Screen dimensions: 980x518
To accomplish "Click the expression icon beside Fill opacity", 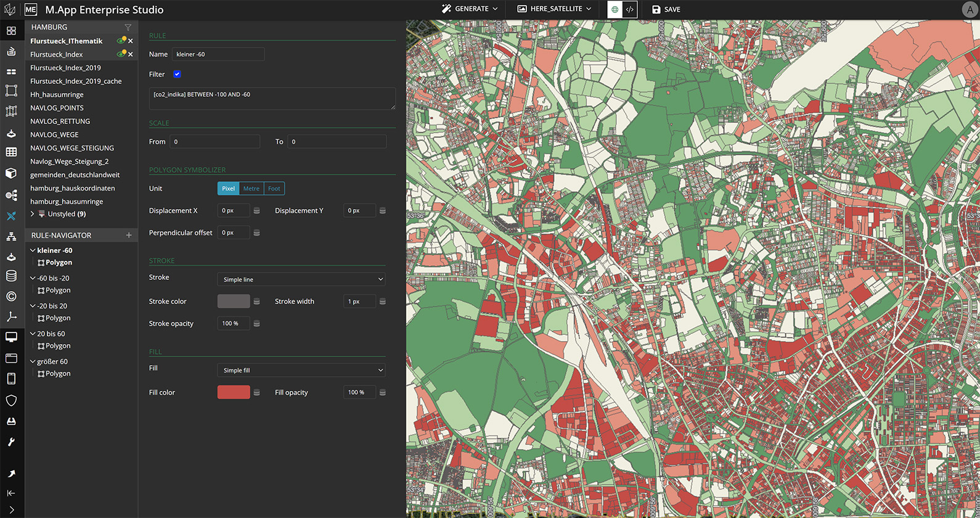I will [x=383, y=392].
